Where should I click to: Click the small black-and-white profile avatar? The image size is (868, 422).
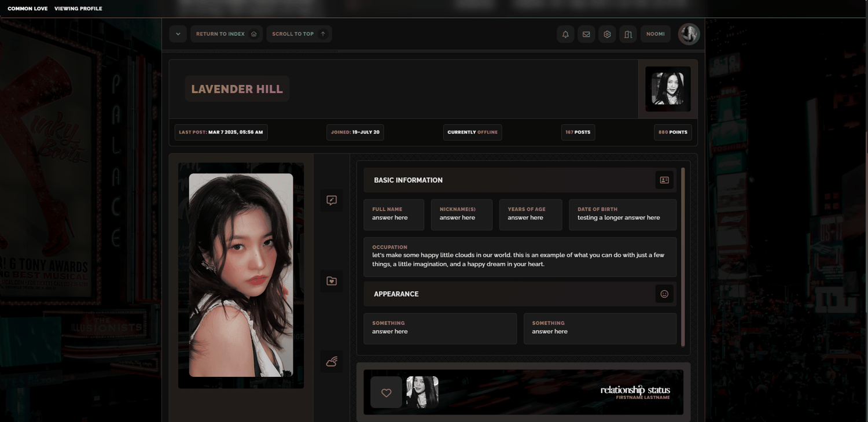pos(668,89)
